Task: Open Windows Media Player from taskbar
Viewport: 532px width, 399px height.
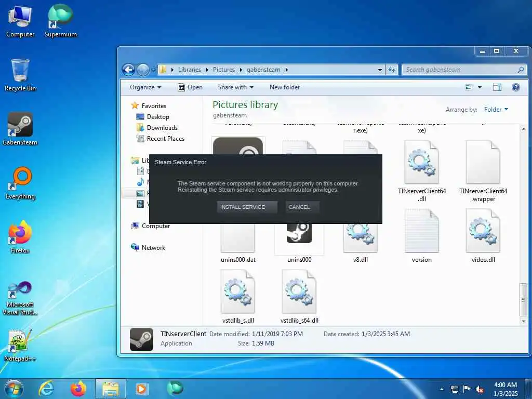Action: click(142, 389)
